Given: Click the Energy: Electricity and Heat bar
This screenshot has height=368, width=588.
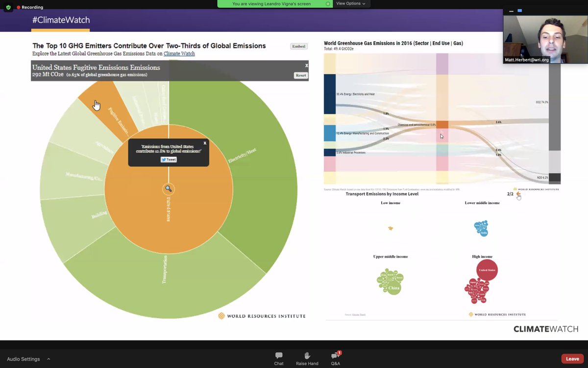Looking at the screenshot, I should pos(330,94).
